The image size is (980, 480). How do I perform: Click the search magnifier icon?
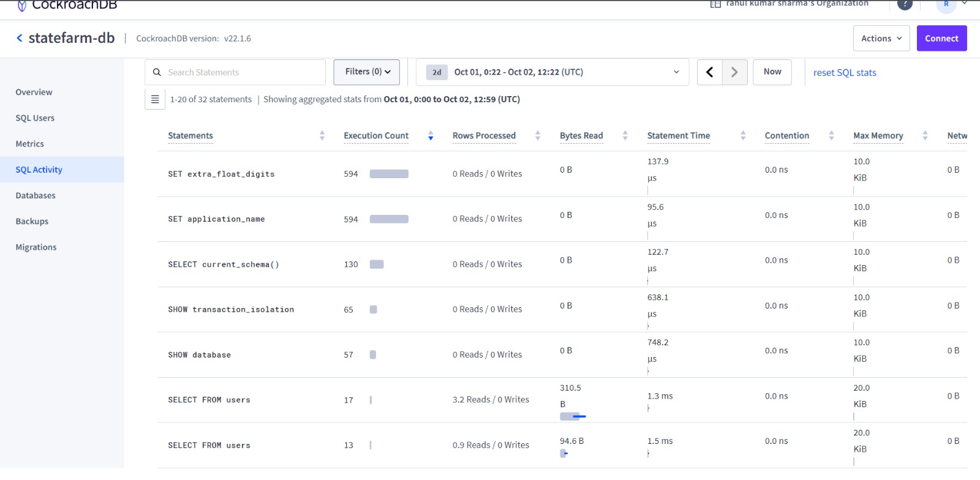click(157, 72)
